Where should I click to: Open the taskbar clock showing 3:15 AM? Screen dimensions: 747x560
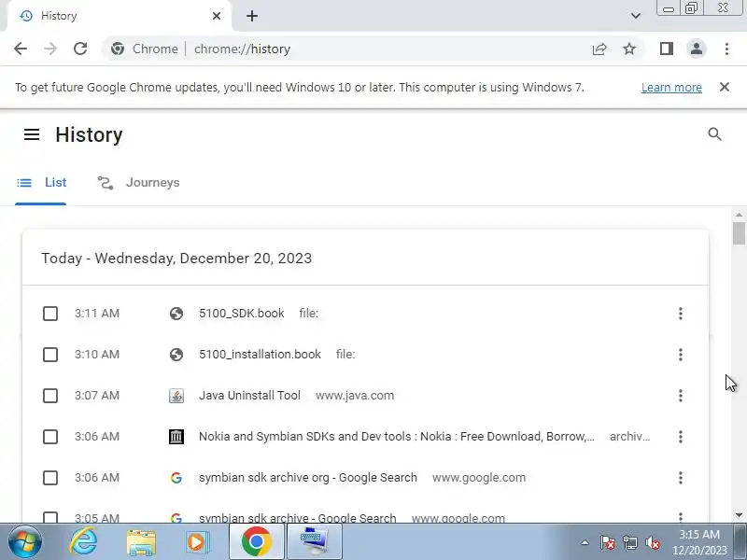coord(699,542)
